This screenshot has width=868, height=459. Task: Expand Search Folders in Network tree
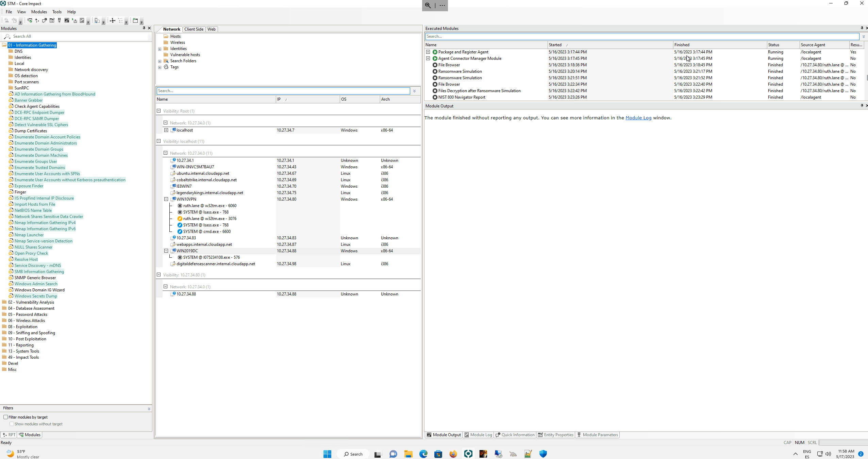click(160, 61)
